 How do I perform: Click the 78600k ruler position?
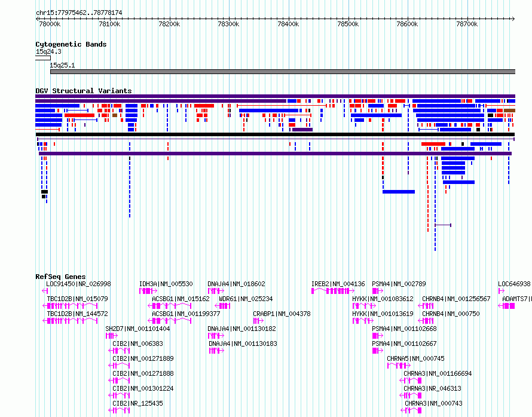coord(407,24)
